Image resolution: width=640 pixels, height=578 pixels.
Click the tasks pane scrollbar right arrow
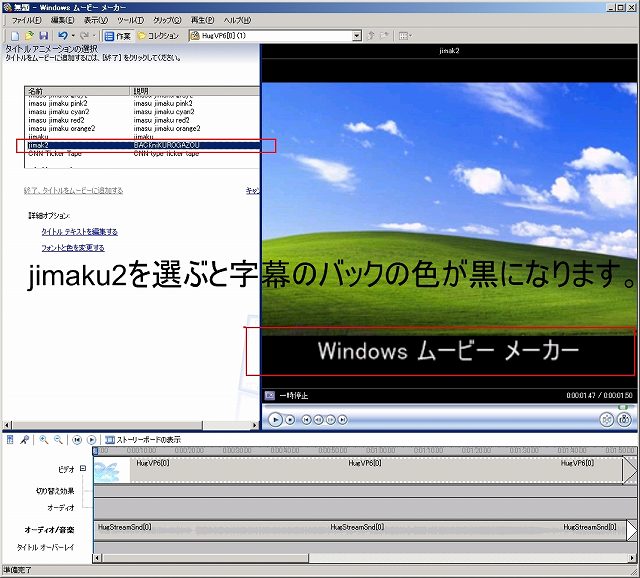tap(255, 425)
